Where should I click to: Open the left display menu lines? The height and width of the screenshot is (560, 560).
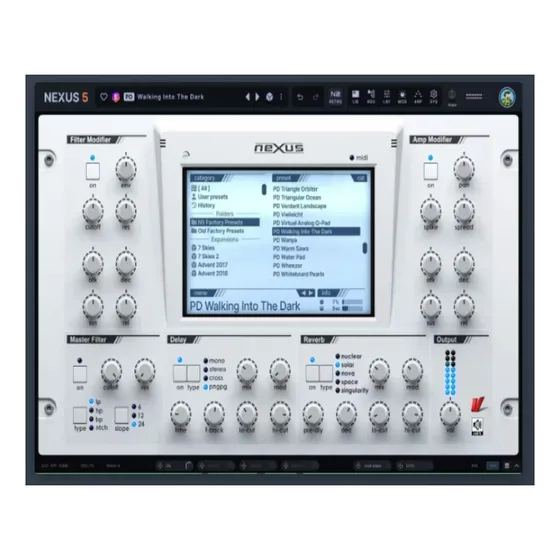[x=163, y=143]
